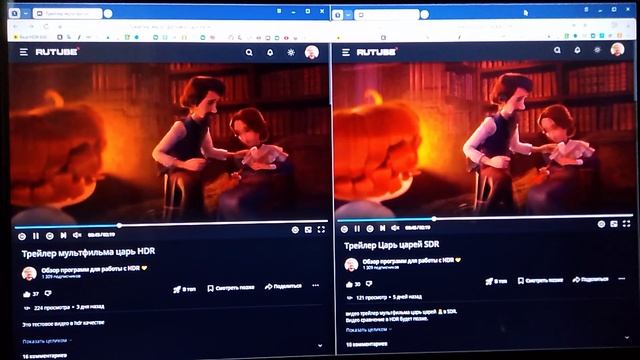Viewport: 640px width, 360px height.
Task: Open search in the right Rutube window
Action: pyautogui.click(x=557, y=50)
